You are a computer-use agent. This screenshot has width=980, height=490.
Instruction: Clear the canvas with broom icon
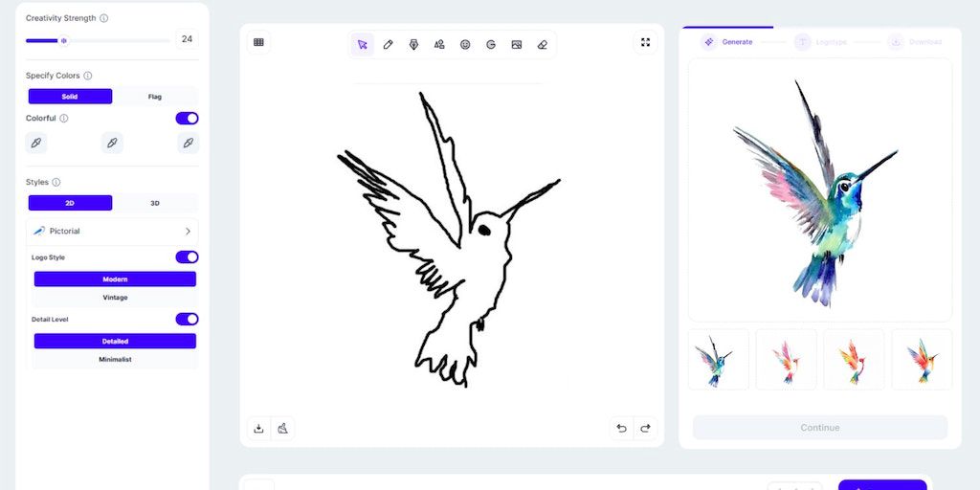282,428
